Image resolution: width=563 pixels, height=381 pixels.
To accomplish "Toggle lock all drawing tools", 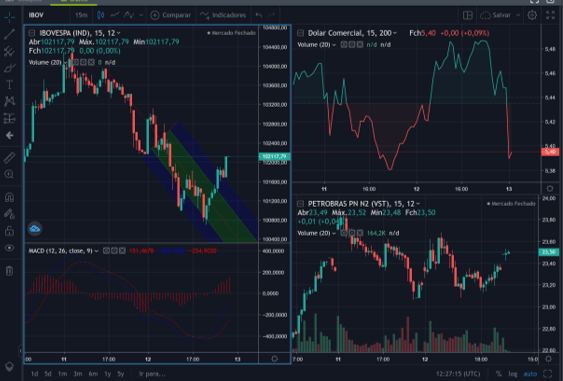I will click(9, 231).
